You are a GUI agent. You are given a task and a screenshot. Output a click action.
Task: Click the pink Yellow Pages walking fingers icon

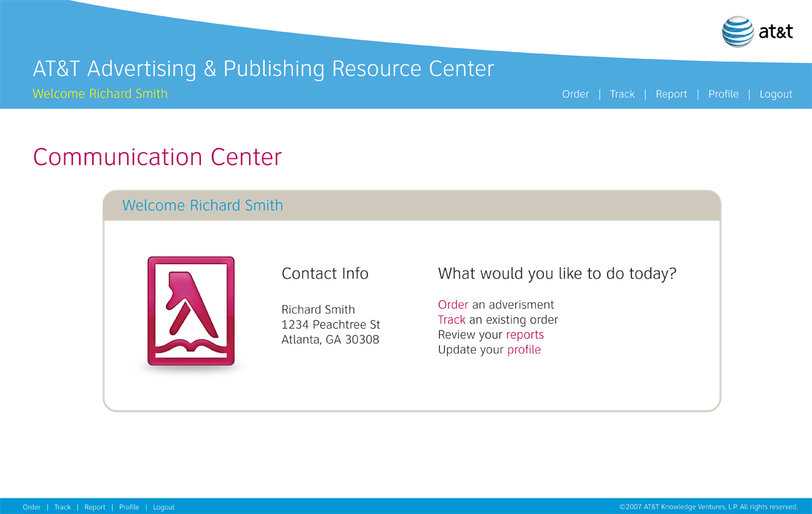click(191, 312)
